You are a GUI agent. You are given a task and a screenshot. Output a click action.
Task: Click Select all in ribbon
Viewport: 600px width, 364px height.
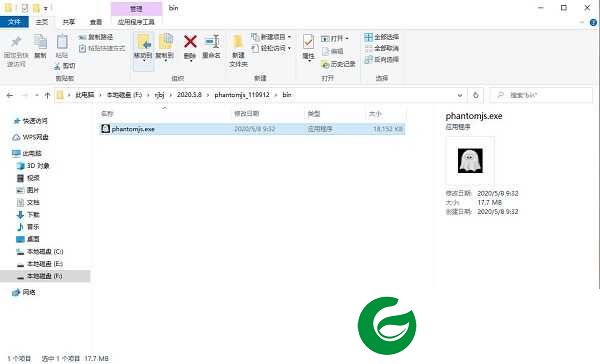tap(382, 37)
